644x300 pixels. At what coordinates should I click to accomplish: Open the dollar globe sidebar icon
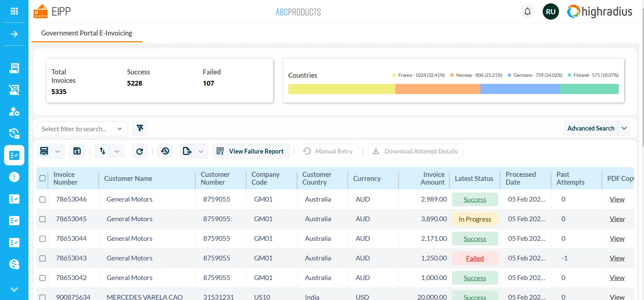(x=14, y=264)
